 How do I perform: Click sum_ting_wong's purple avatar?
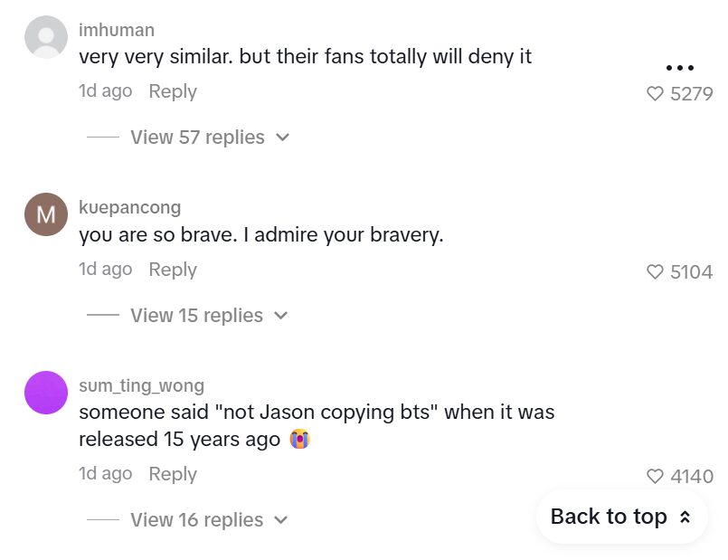pos(46,393)
